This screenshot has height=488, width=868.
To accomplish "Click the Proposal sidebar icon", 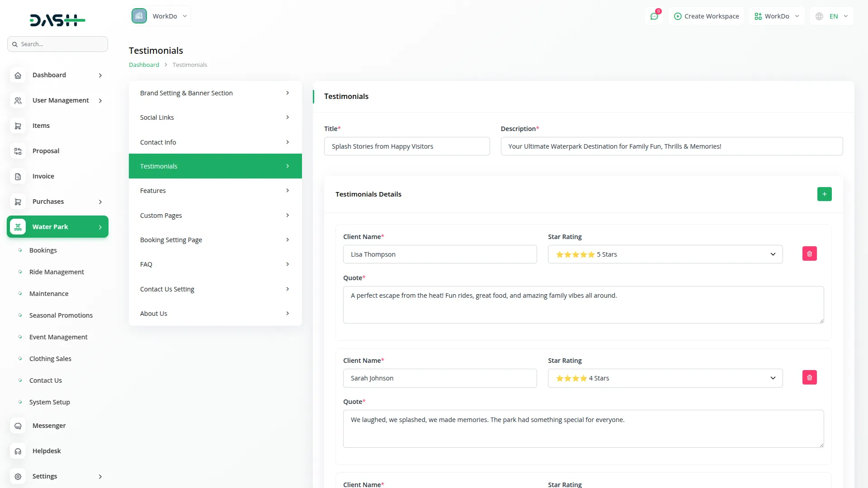I will point(18,151).
